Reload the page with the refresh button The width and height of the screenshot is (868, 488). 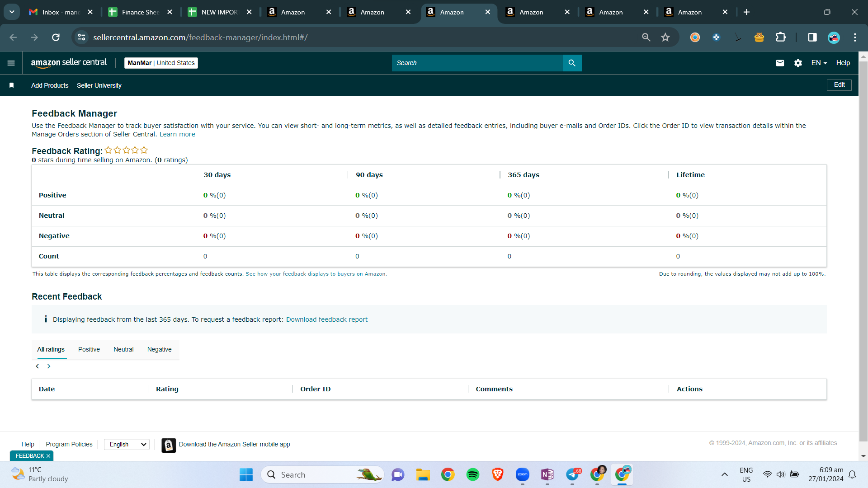coord(56,38)
